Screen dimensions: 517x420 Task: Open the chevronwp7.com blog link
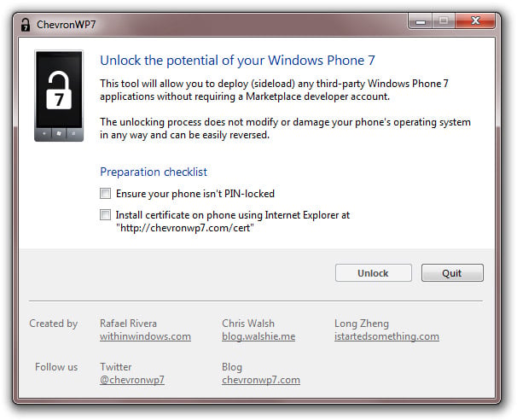pos(261,380)
